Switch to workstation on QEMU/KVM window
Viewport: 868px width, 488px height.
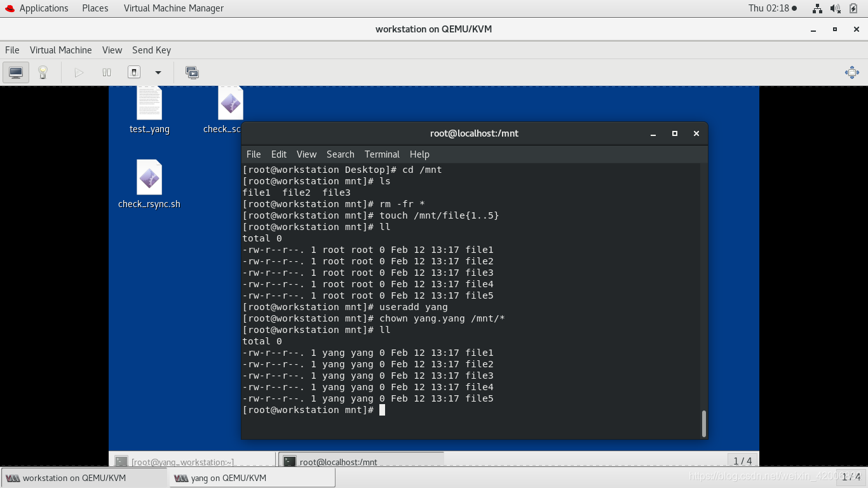[84, 478]
